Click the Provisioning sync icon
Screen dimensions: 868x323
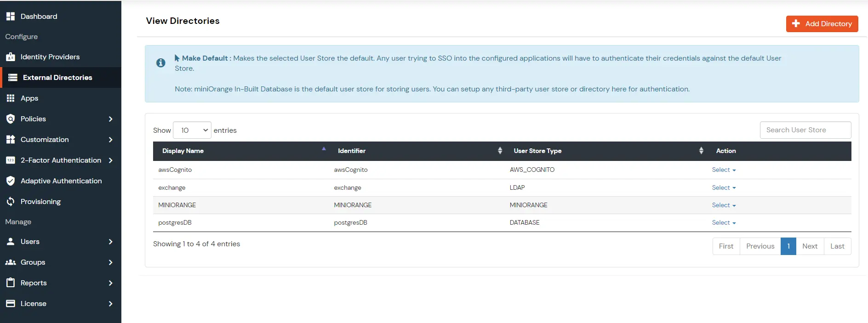(x=11, y=202)
